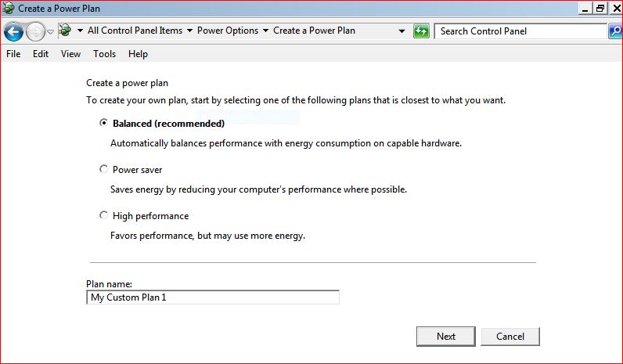
Task: Choose the High performance radio button
Action: click(103, 215)
